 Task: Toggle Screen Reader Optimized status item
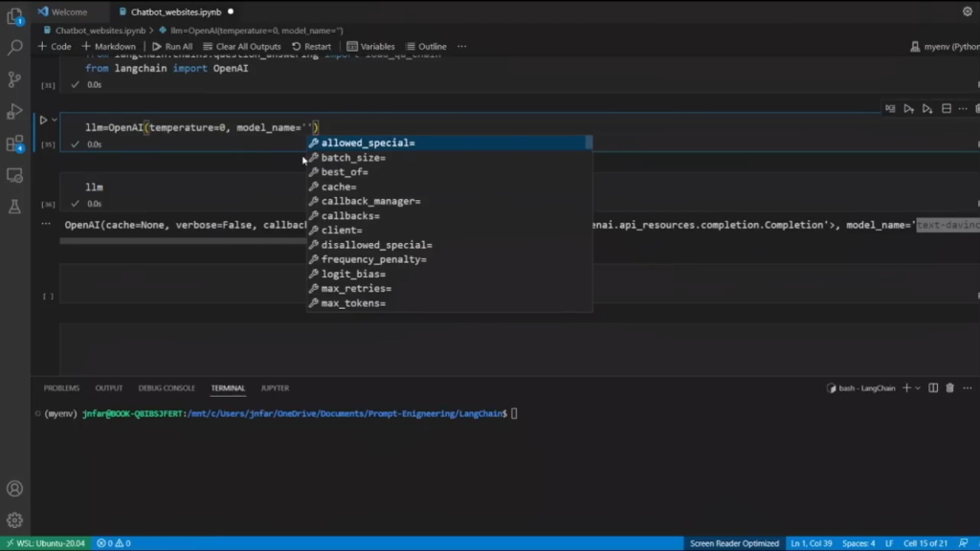click(734, 543)
